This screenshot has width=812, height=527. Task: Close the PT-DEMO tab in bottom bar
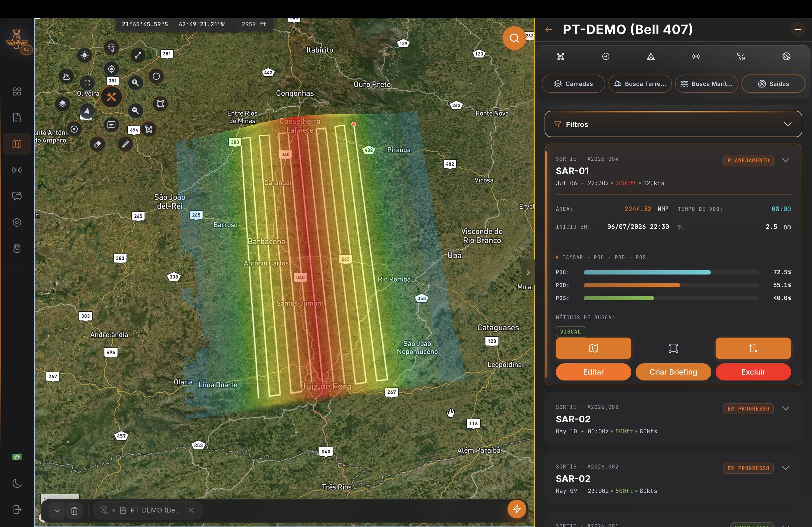point(191,510)
